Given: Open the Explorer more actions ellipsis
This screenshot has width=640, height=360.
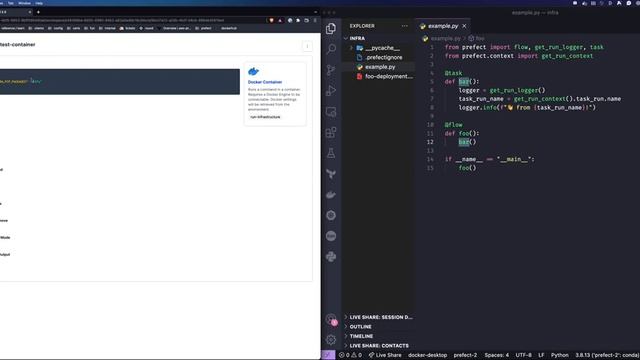Looking at the screenshot, I should tap(404, 26).
